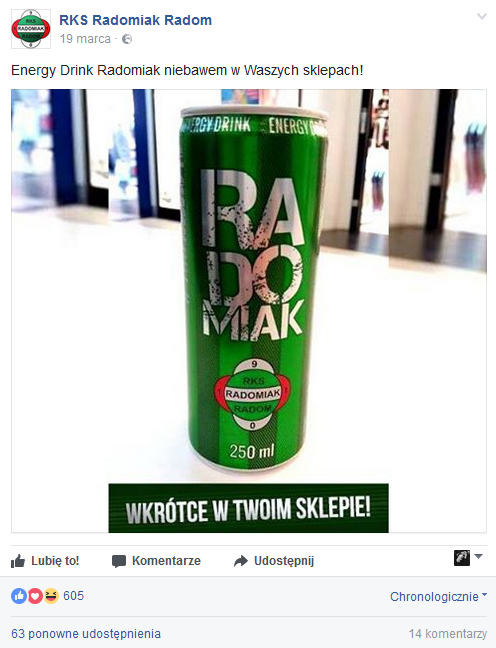Like the post with Lubię to!

click(45, 561)
